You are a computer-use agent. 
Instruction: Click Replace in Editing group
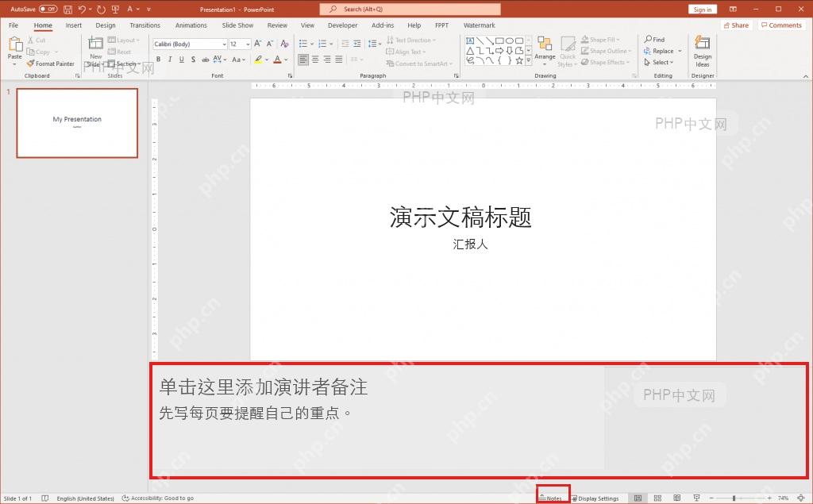[658, 51]
